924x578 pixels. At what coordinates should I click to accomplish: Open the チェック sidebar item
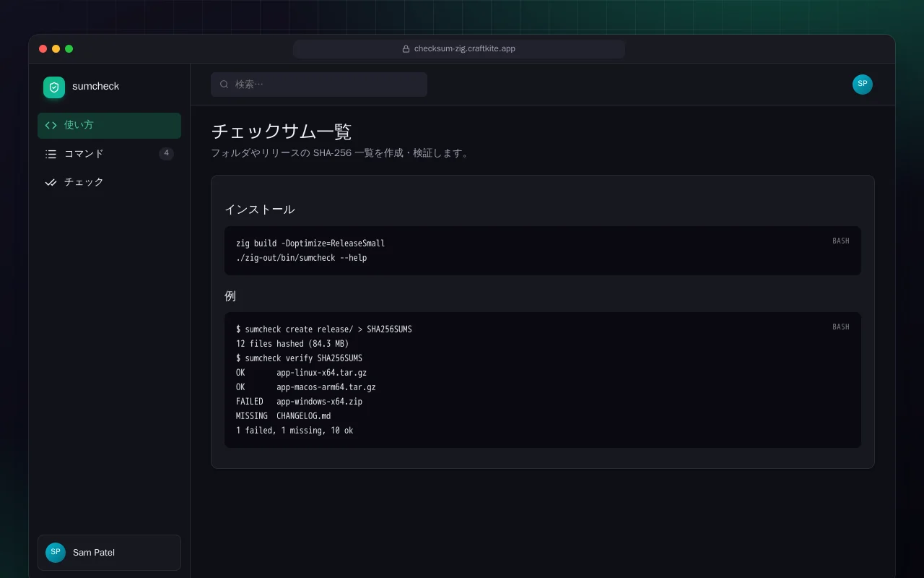pos(109,182)
